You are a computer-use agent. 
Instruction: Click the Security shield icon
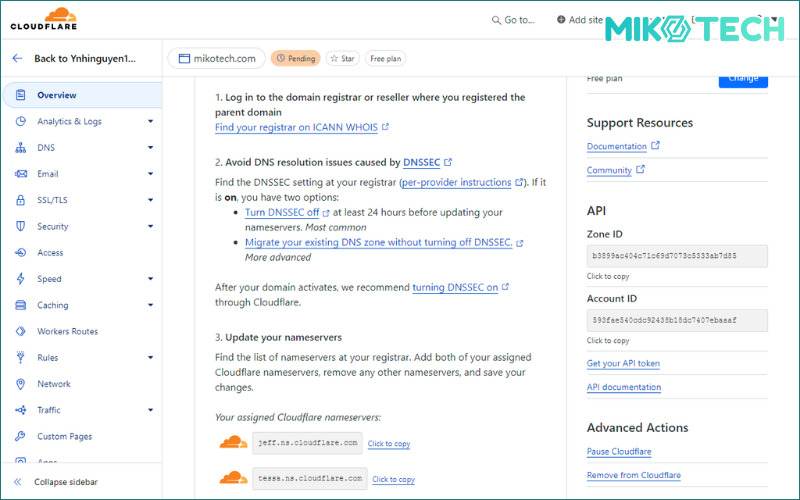(20, 226)
